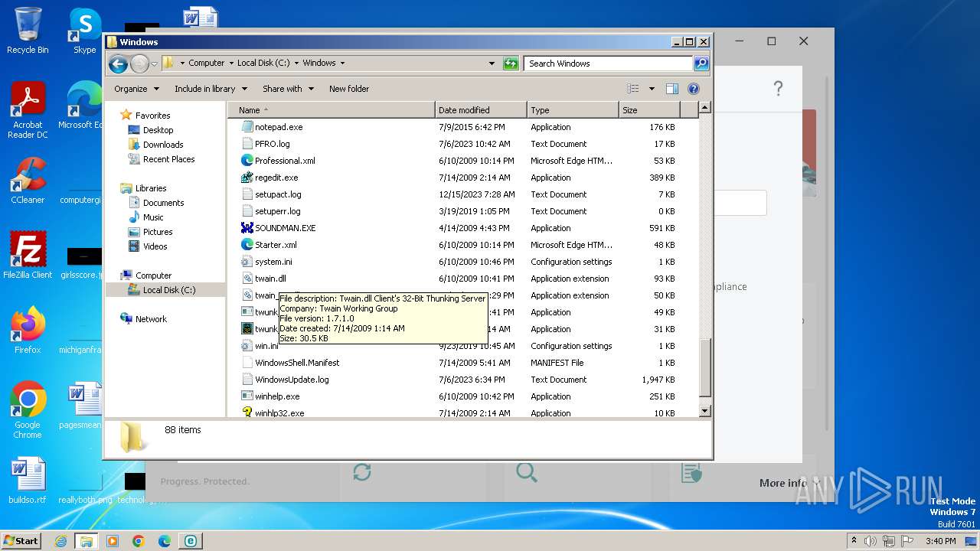Image resolution: width=980 pixels, height=551 pixels.
Task: Click the vertical scrollbar down arrow
Action: (705, 411)
